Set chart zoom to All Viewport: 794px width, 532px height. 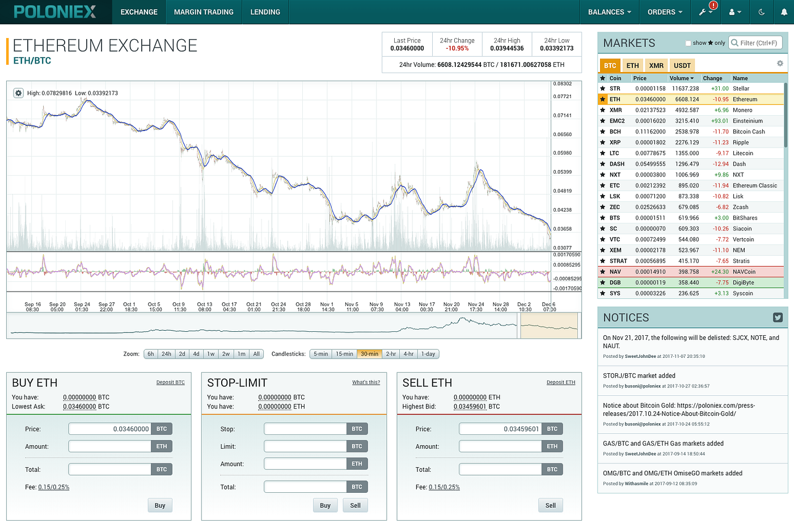click(256, 354)
